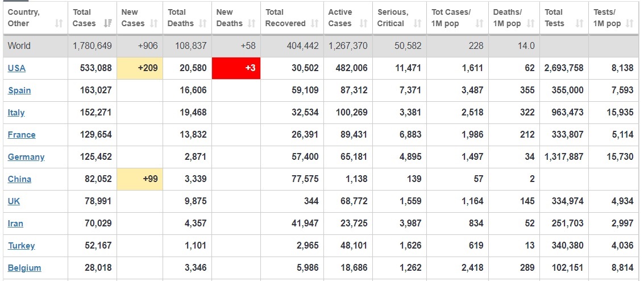Open the France country link
The image size is (644, 281).
(x=22, y=135)
